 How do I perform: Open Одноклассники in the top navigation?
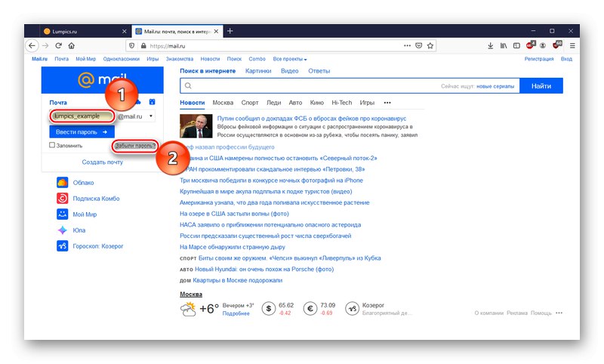coord(122,59)
